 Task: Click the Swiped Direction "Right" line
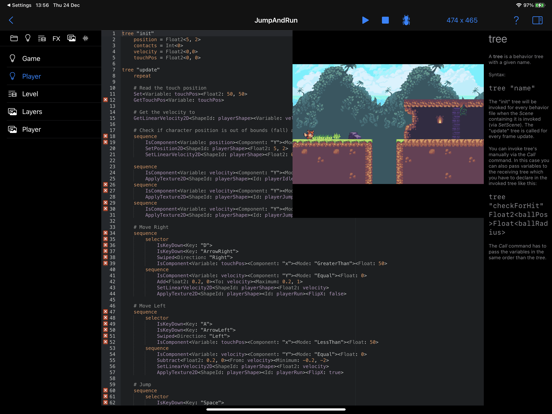195,257
